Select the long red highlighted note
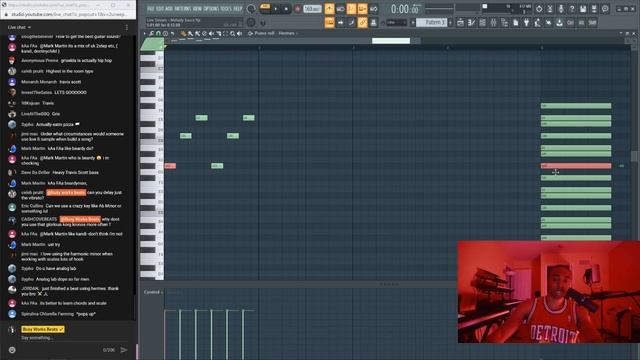640x360 pixels. pyautogui.click(x=576, y=166)
